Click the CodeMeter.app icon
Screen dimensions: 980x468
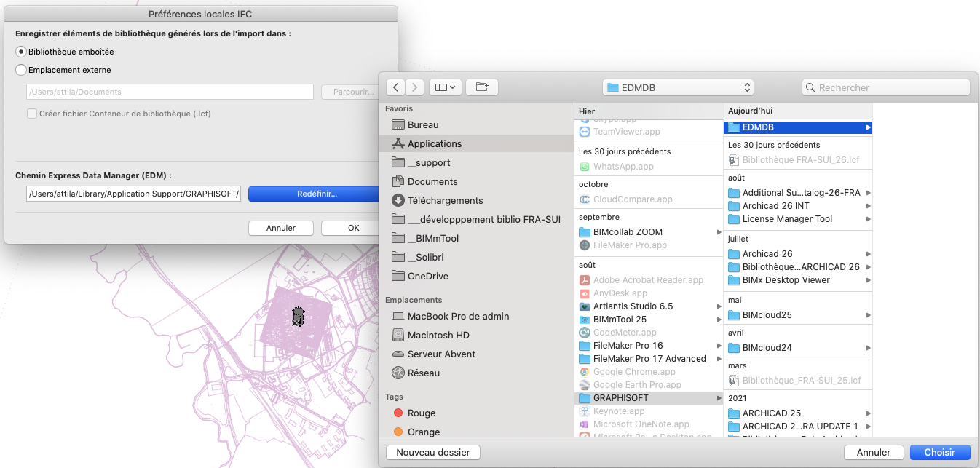pos(585,333)
